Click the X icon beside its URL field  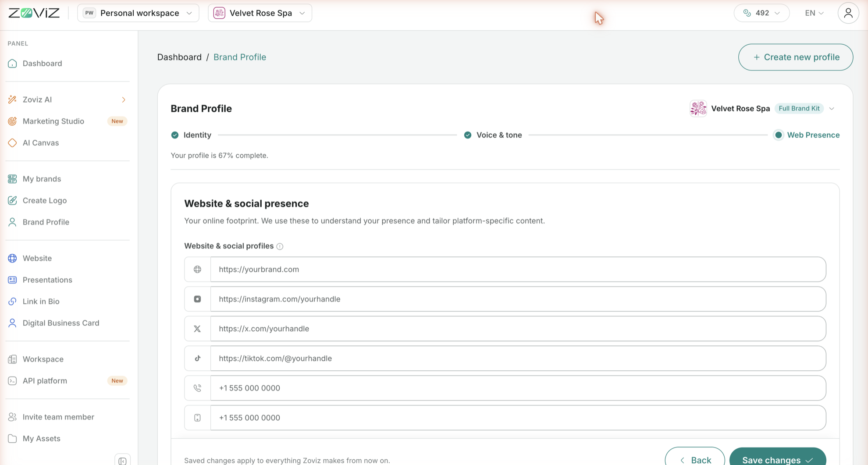(x=197, y=329)
